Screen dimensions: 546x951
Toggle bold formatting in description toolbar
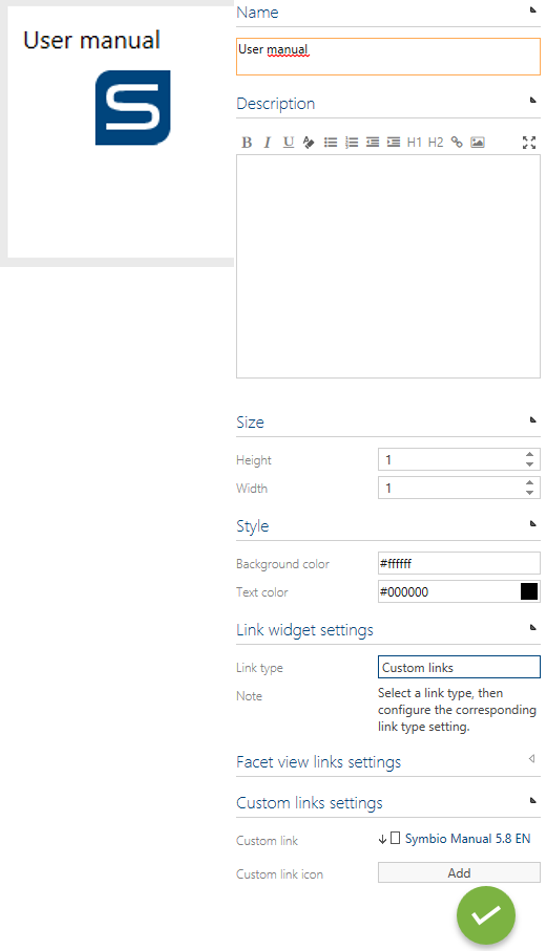(x=246, y=143)
